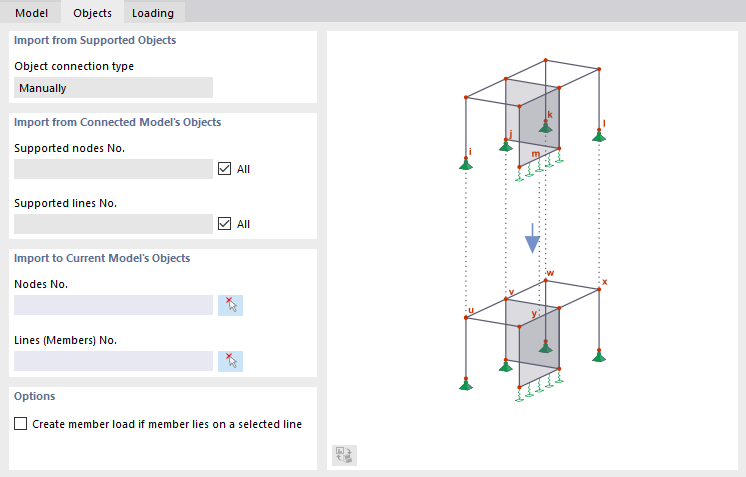The width and height of the screenshot is (746, 477).
Task: Click the green support symbol under node j
Action: (506, 147)
